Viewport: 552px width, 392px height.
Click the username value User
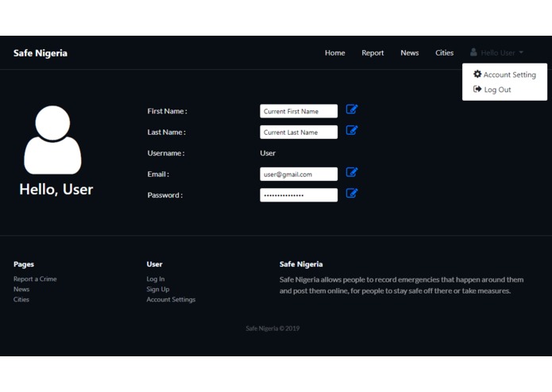pos(268,153)
